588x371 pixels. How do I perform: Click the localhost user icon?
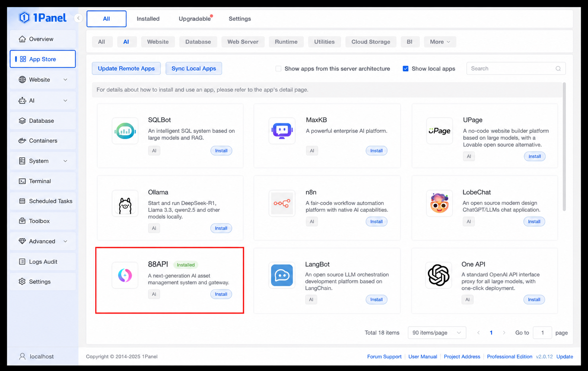coord(22,356)
